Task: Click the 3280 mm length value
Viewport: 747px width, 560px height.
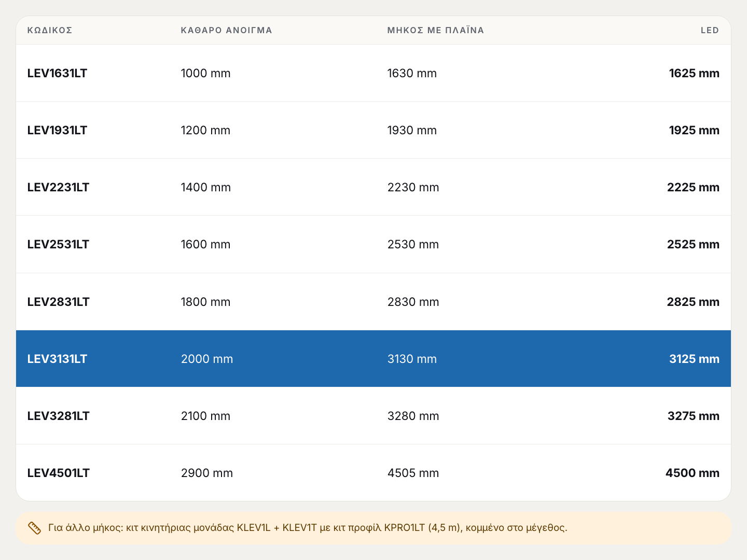Action: (x=413, y=416)
